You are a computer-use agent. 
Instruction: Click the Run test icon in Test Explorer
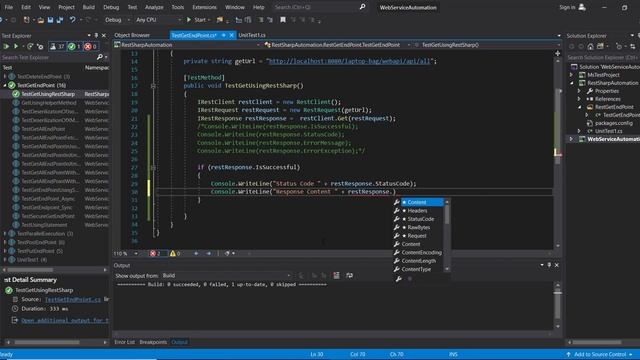[x=16, y=47]
